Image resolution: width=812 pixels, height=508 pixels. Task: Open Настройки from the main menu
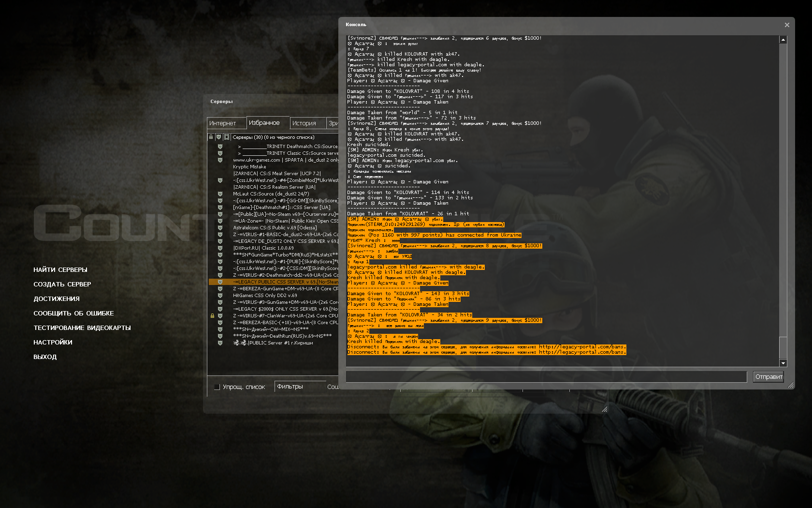[53, 343]
